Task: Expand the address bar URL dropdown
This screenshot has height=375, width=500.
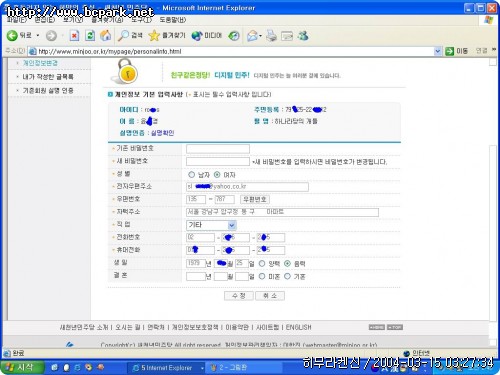Action: 438,51
